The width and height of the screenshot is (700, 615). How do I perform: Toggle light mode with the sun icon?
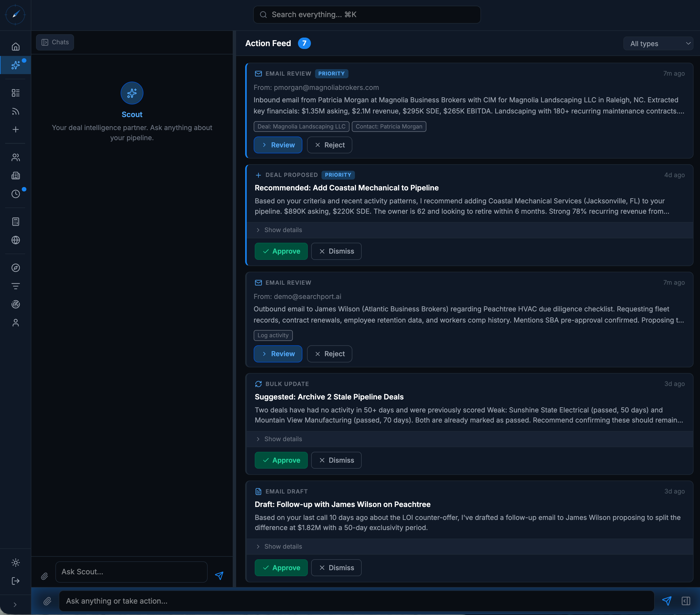16,562
